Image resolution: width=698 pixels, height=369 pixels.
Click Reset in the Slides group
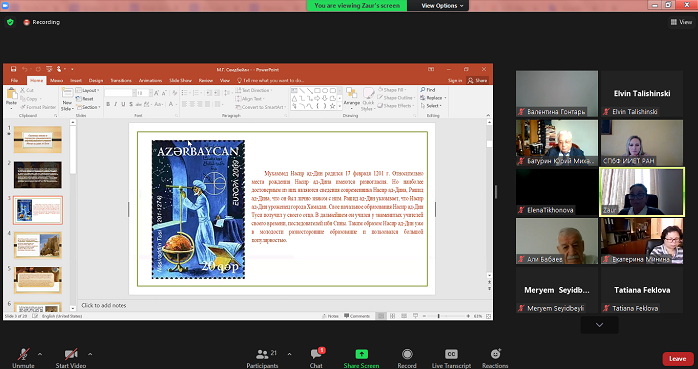pyautogui.click(x=85, y=99)
